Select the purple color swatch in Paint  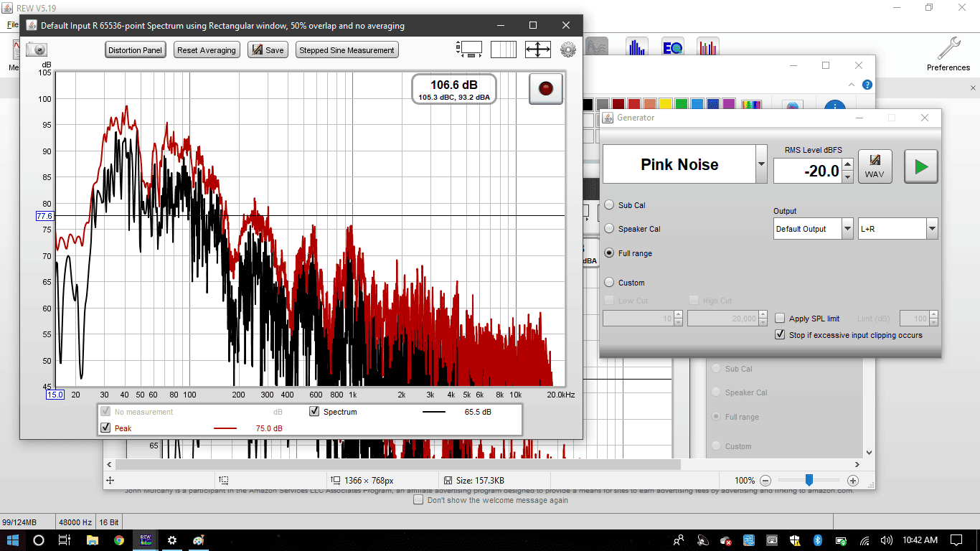click(x=728, y=105)
